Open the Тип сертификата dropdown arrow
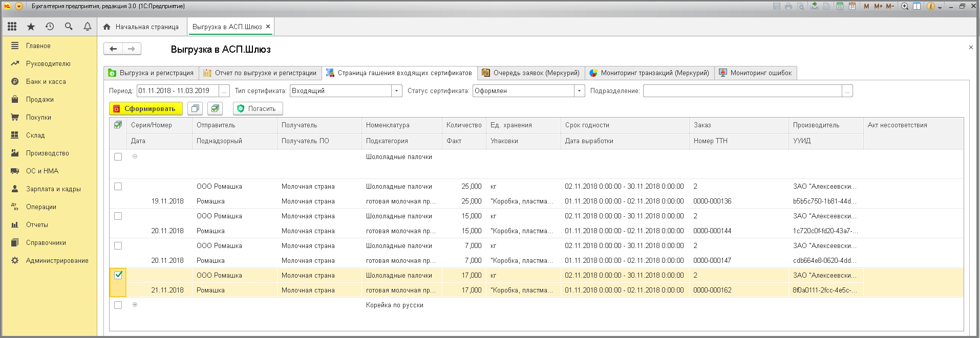Screen dimensions: 980x338 396,91
